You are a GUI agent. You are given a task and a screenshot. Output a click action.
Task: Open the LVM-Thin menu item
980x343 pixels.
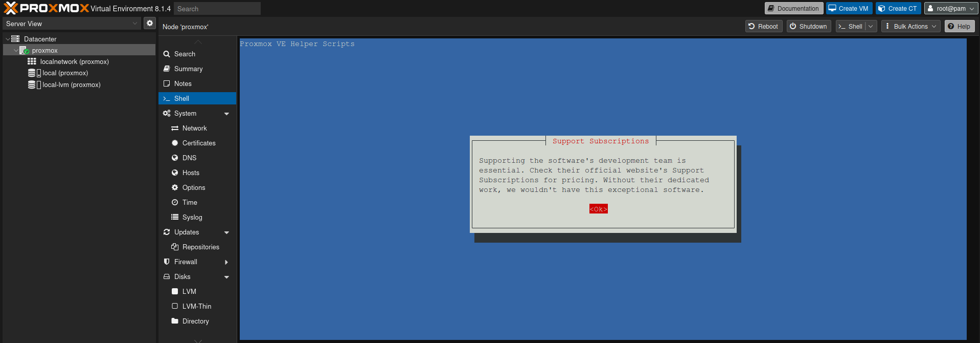(197, 306)
